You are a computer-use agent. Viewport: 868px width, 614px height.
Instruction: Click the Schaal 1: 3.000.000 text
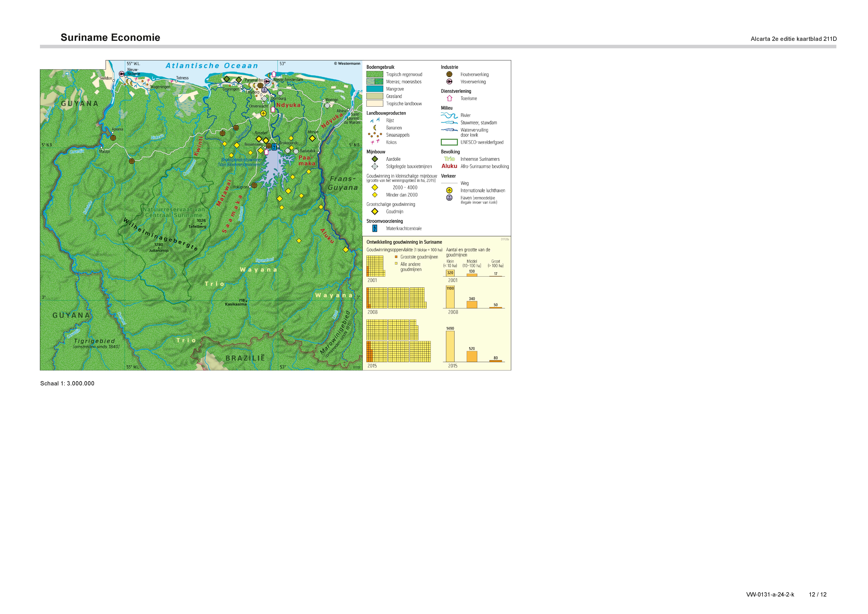tap(67, 383)
